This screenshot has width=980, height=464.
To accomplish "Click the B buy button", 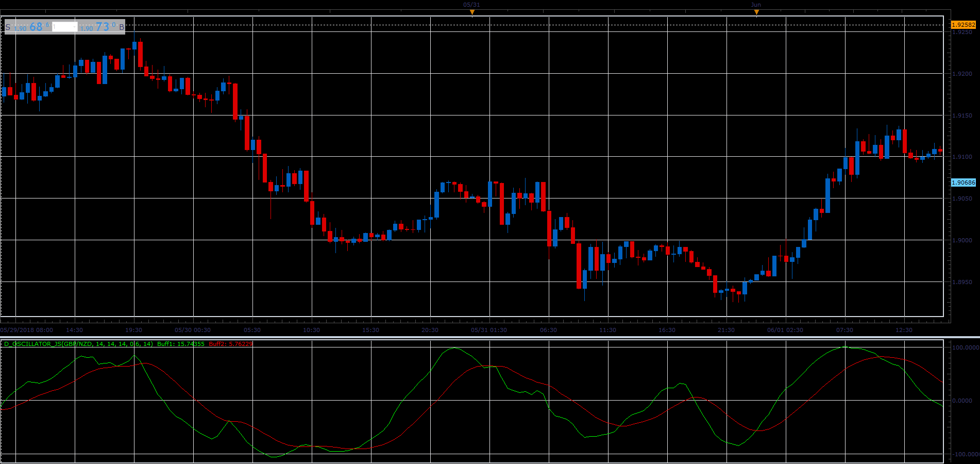I will coord(122,27).
